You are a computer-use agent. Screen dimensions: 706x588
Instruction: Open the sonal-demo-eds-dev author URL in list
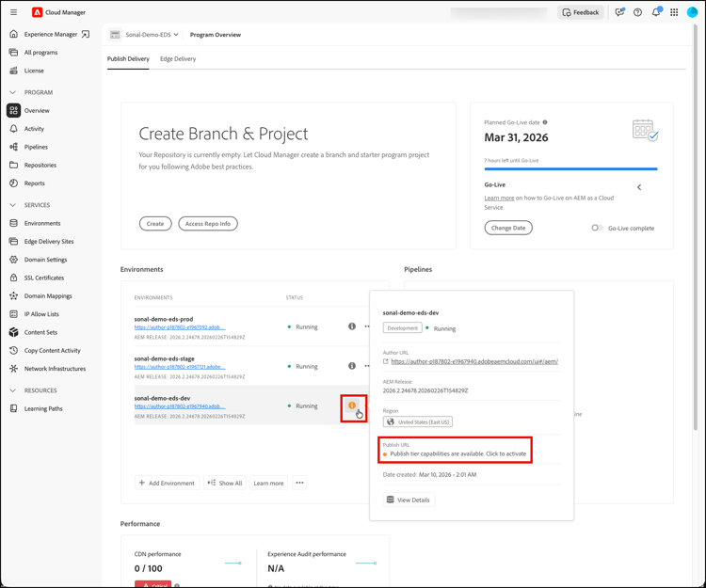tap(180, 406)
